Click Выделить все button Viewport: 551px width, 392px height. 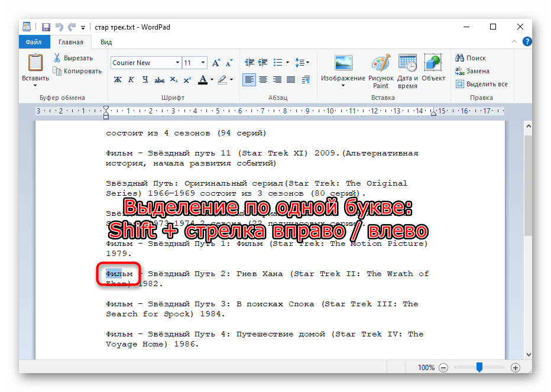[x=481, y=84]
